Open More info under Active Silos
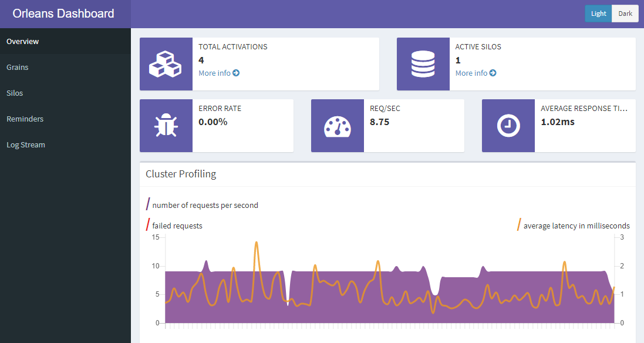 point(471,73)
